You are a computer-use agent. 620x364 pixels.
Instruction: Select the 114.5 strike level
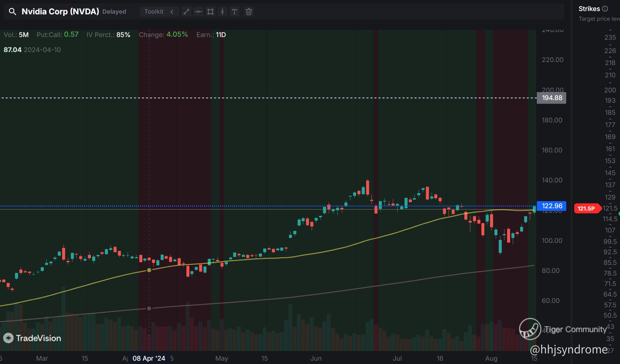[x=610, y=219]
